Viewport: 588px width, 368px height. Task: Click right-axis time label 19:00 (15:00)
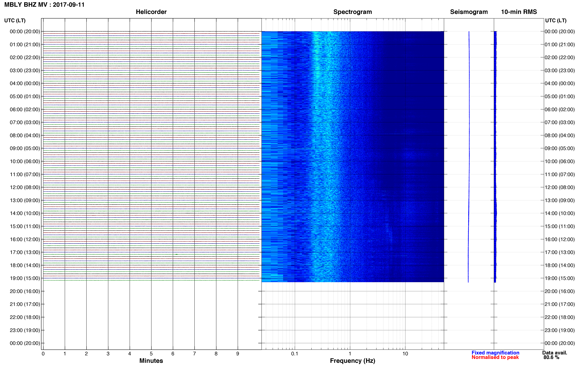[x=560, y=278]
